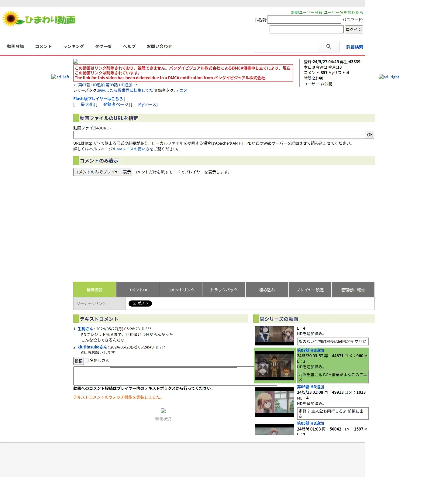Viewport: 448px width, 477px height.
Task: Click the broken ad_right image
Action: tap(389, 77)
